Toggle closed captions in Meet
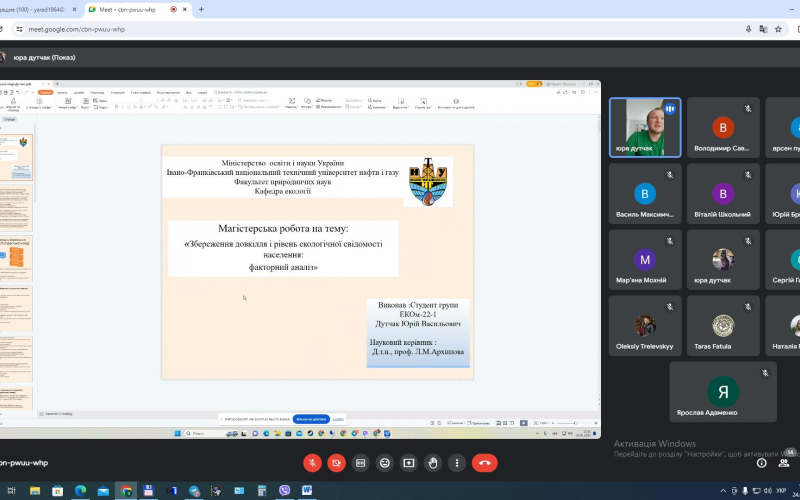 click(360, 463)
